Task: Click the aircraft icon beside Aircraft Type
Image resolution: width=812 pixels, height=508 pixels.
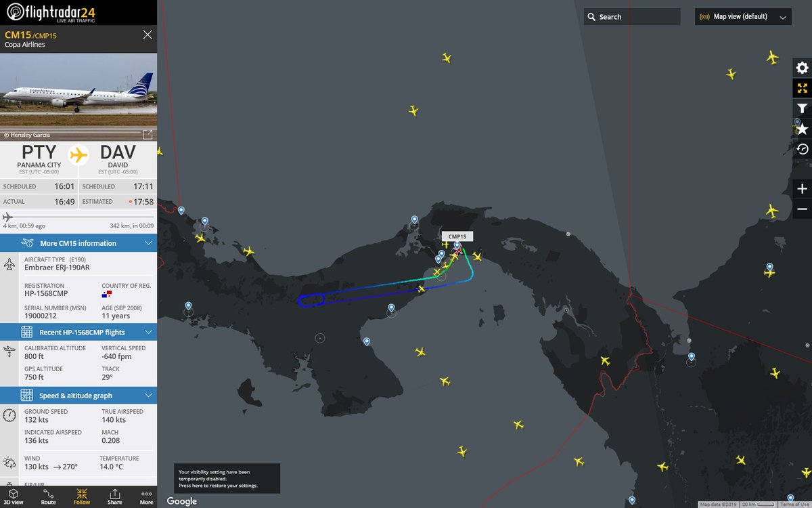Action: click(x=9, y=264)
